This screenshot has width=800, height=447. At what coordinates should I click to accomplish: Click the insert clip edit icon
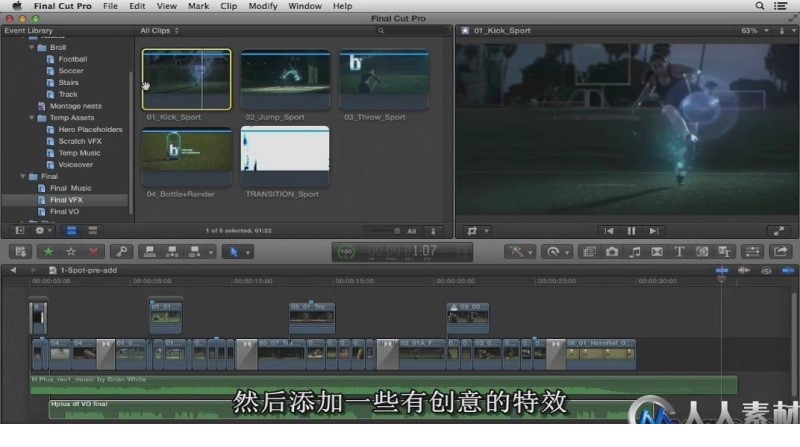pos(172,252)
